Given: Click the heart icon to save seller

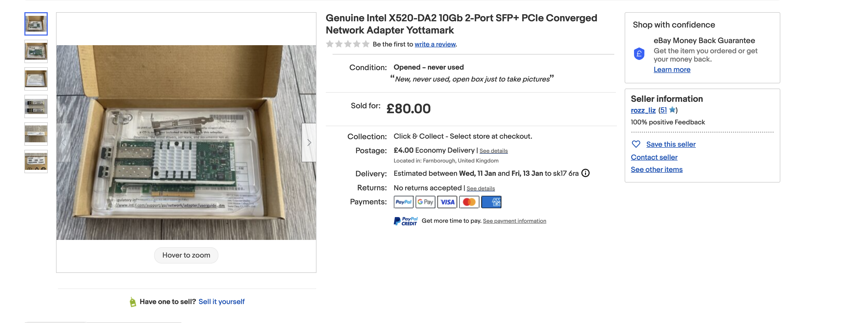Looking at the screenshot, I should [x=636, y=144].
